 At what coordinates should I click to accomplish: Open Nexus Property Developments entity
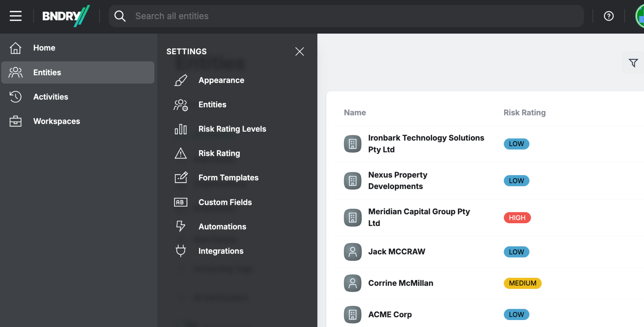(x=398, y=181)
